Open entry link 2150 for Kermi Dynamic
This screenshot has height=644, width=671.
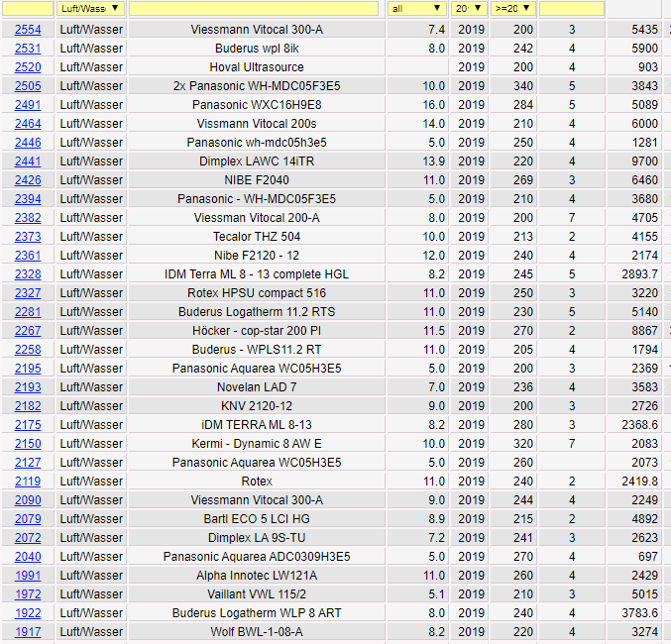[x=28, y=444]
